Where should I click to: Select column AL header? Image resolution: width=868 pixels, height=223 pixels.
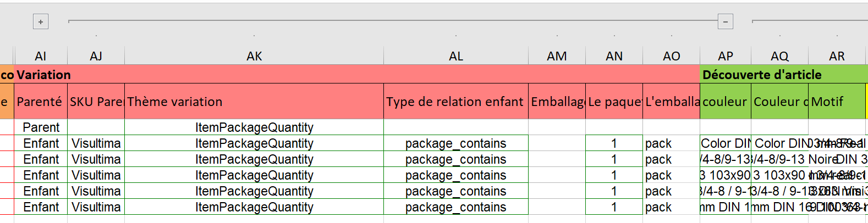tap(456, 56)
